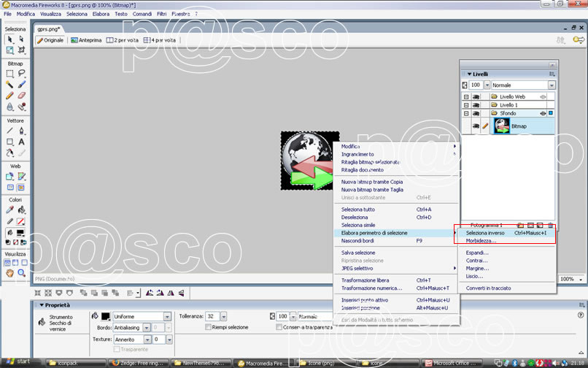Select the Rectangle vector tool
The height and width of the screenshot is (368, 588).
[x=10, y=142]
